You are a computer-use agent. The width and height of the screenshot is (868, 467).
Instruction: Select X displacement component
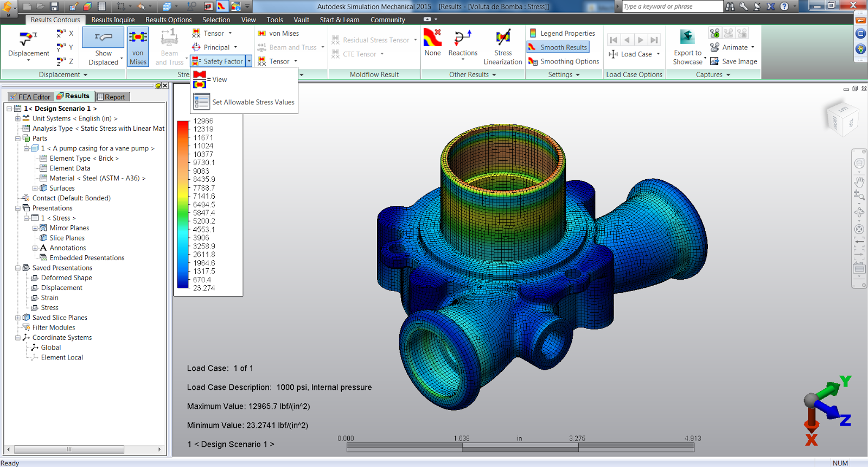point(65,33)
